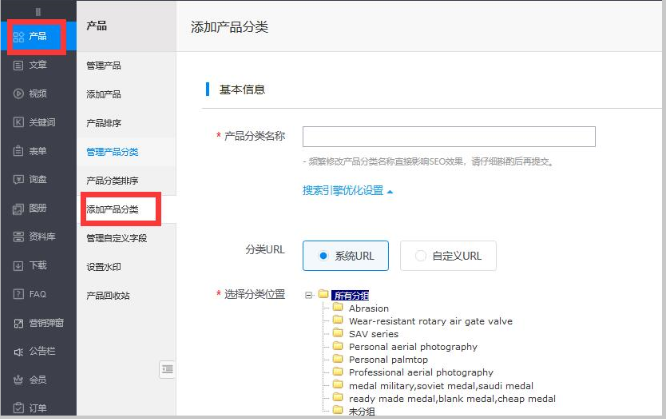Collapse the 所有分组 tree node
666x419 pixels.
(x=309, y=295)
